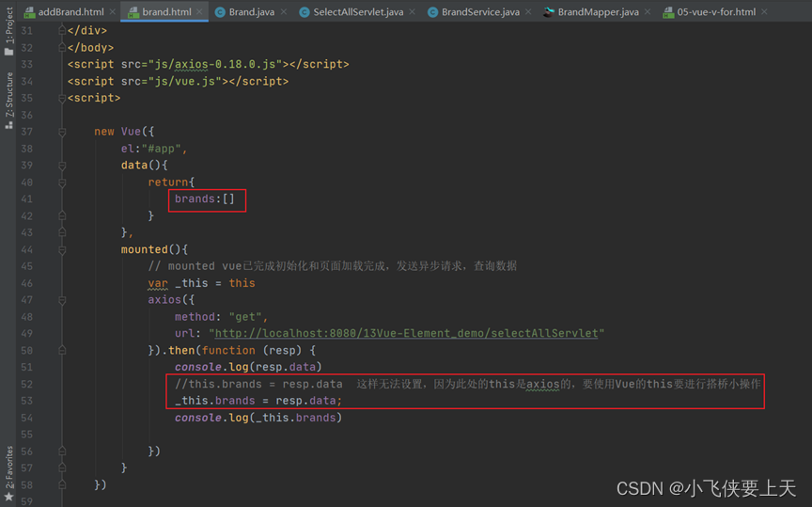Fold the return block on line 40
The width and height of the screenshot is (812, 507).
62,182
